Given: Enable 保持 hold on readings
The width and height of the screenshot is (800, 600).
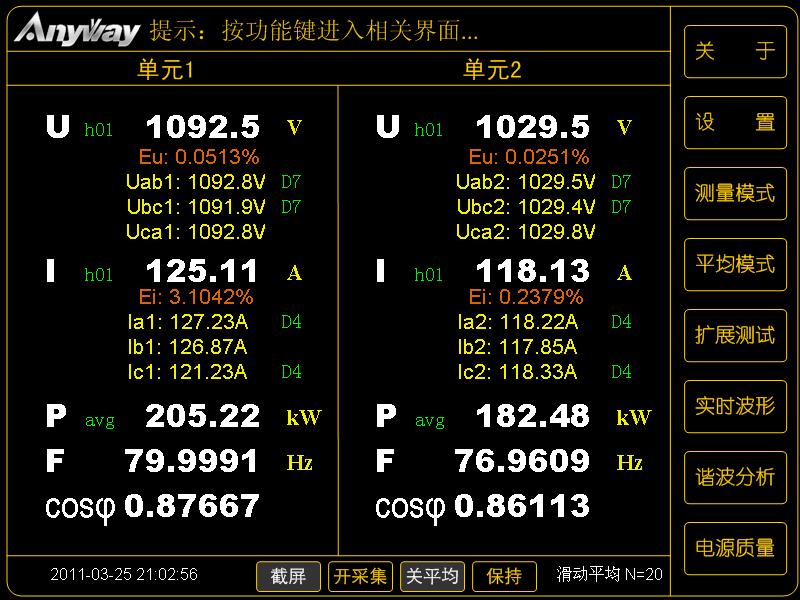Looking at the screenshot, I should [504, 576].
